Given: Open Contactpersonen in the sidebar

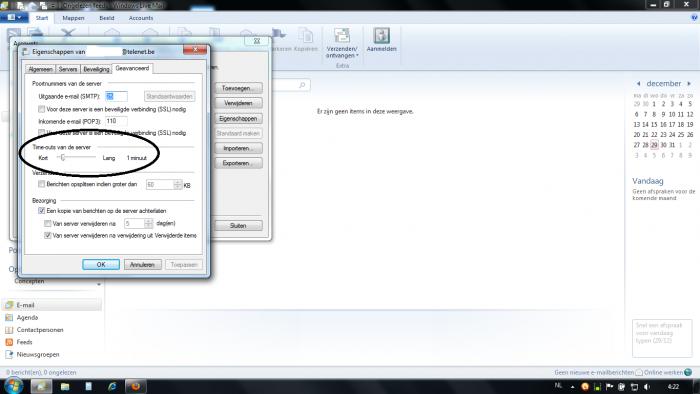Looking at the screenshot, I should (x=40, y=330).
